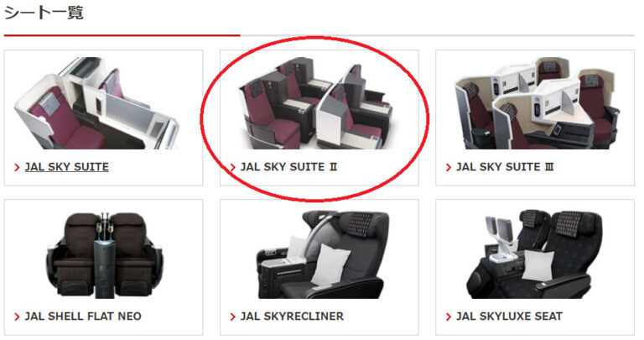
Task: Go to the JAL SHELL FLAT NEO page
Action: (x=83, y=316)
